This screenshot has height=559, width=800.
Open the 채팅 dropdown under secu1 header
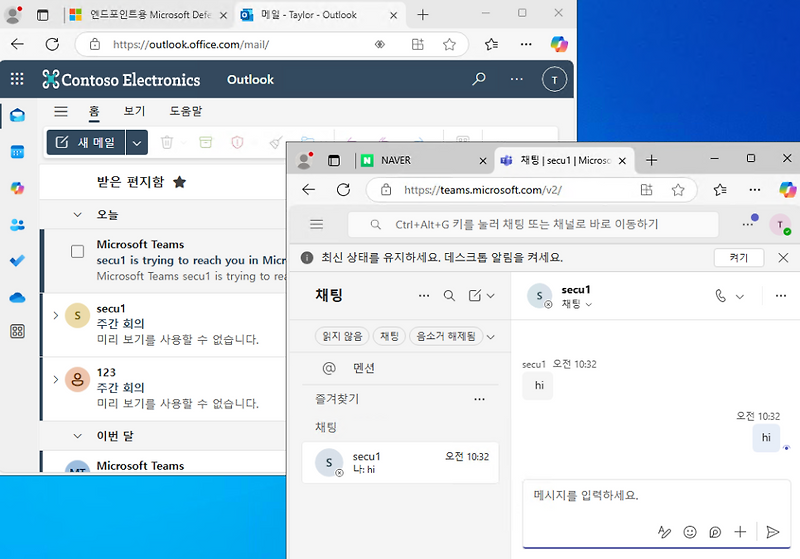pos(577,304)
